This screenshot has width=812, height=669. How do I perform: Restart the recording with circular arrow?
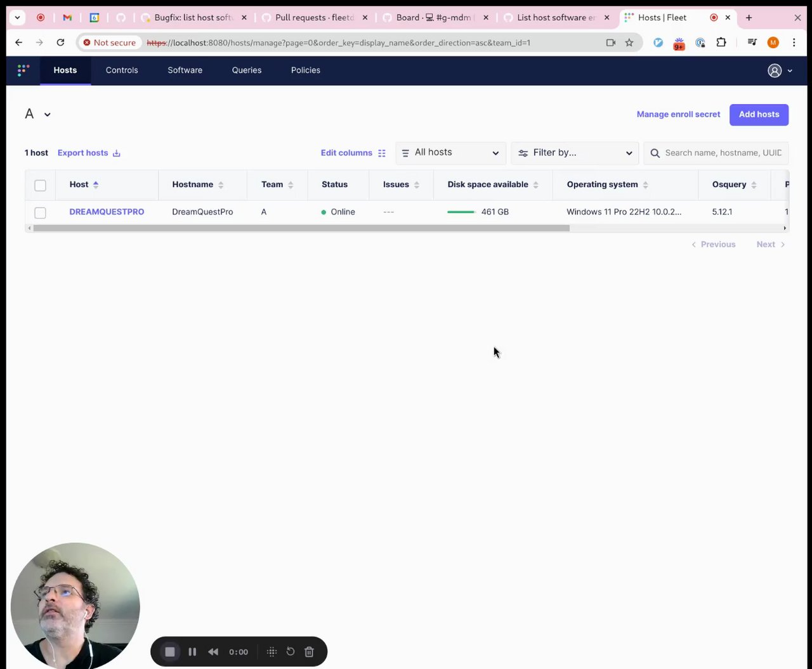[x=291, y=651]
